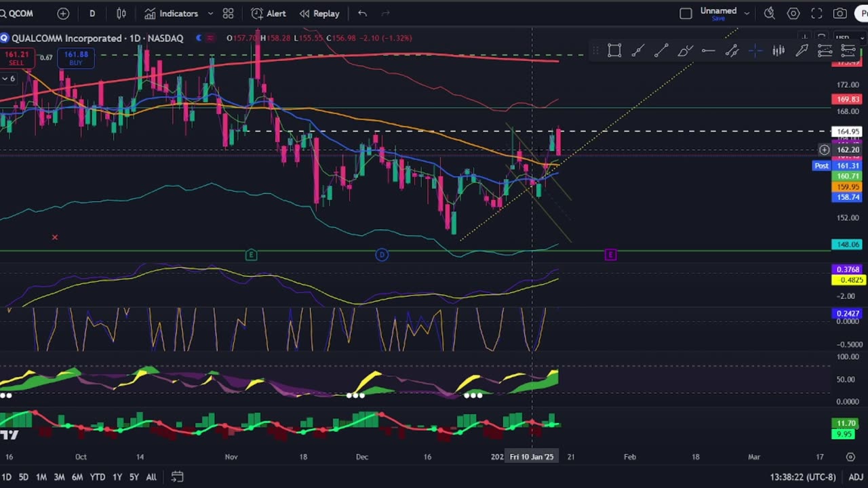The image size is (868, 488).
Task: Undo the last chart action
Action: click(x=363, y=14)
